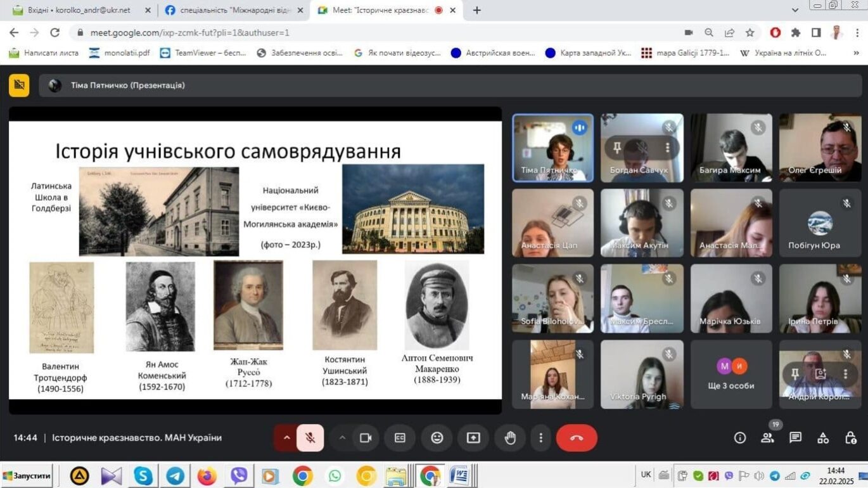Open the Activities shapes icon

(x=823, y=438)
